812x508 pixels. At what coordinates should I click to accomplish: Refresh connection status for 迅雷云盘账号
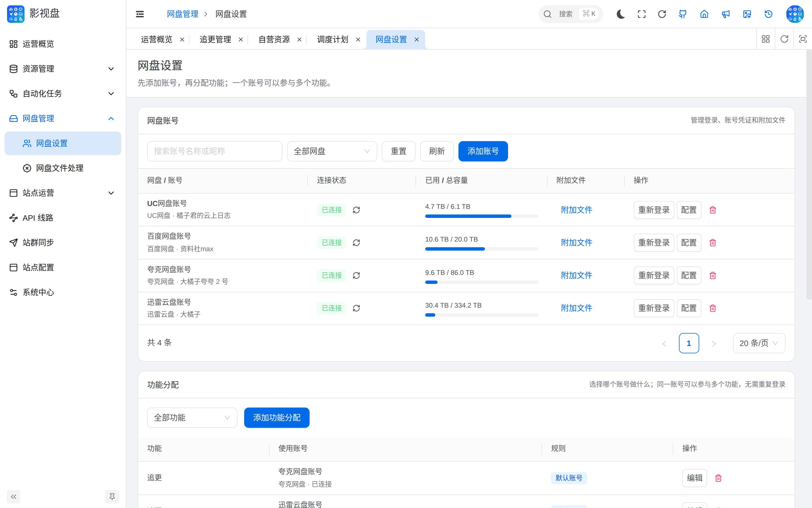356,308
